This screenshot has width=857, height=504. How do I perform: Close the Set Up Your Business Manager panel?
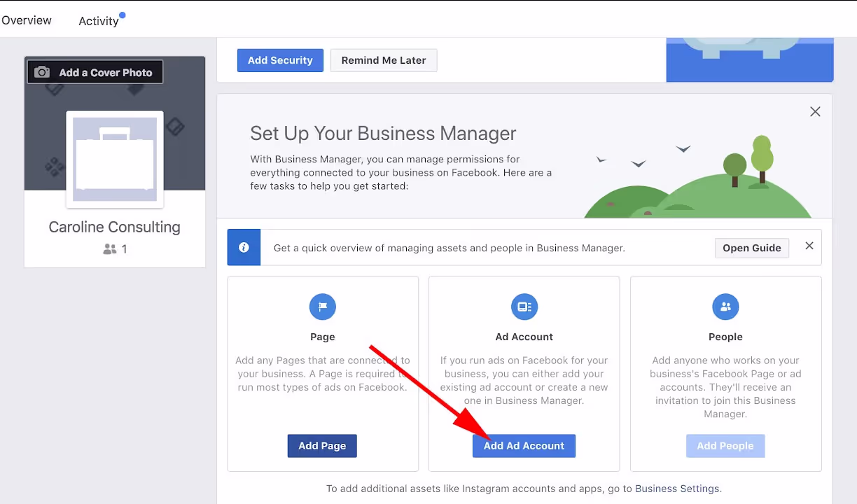pyautogui.click(x=815, y=111)
